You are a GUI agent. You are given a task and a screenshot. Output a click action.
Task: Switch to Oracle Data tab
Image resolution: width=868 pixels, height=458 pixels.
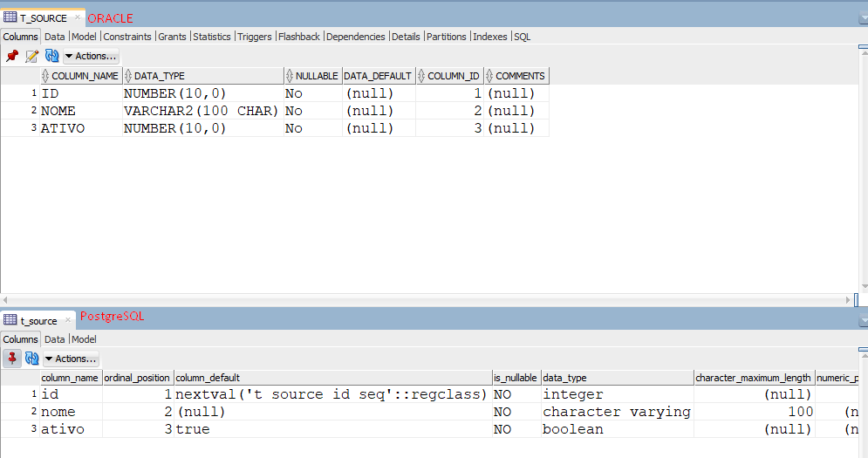tap(54, 37)
